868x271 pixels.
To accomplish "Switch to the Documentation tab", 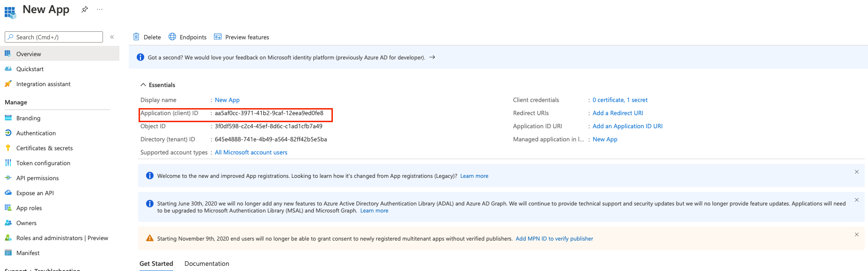I will tap(206, 264).
